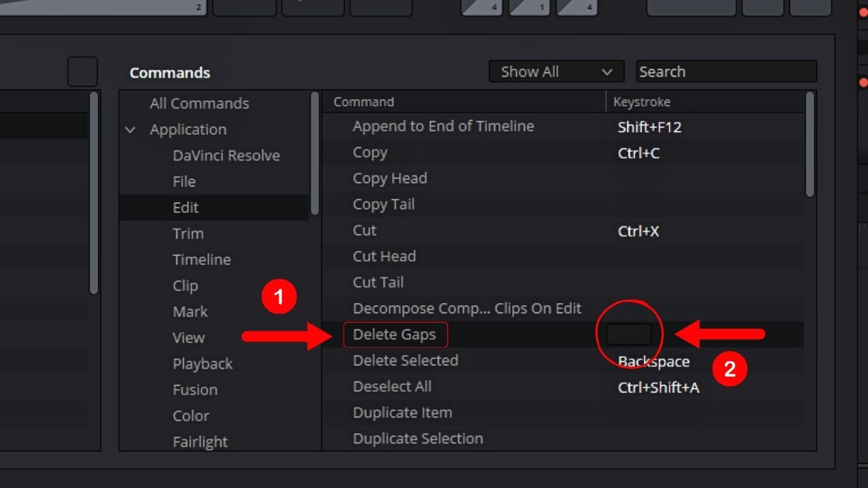Collapse the Application command category

point(131,129)
